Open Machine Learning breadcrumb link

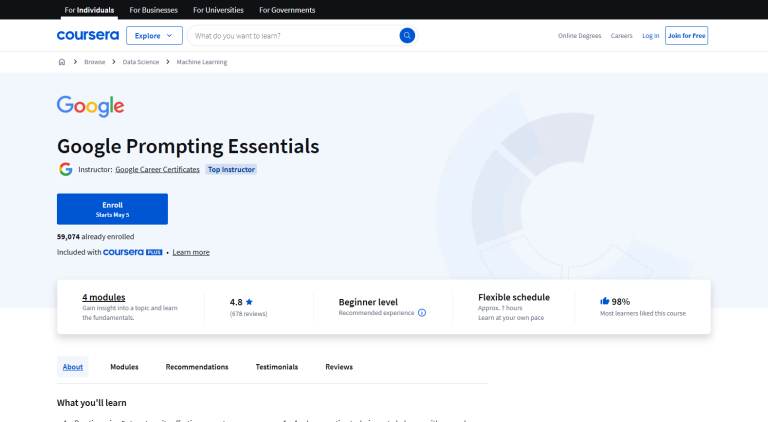pyautogui.click(x=202, y=62)
